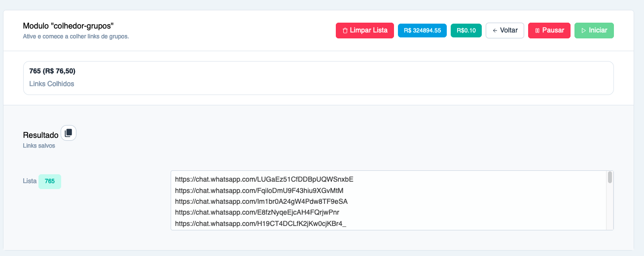Click the link ending in Im1br0A24gW4Pdw8TF9eSA

(261, 201)
